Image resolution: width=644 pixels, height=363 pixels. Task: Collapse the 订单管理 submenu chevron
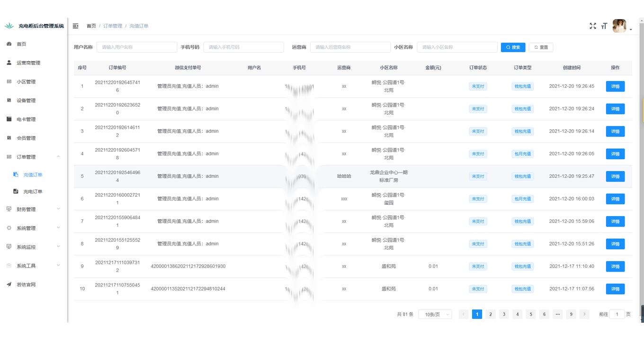point(59,157)
